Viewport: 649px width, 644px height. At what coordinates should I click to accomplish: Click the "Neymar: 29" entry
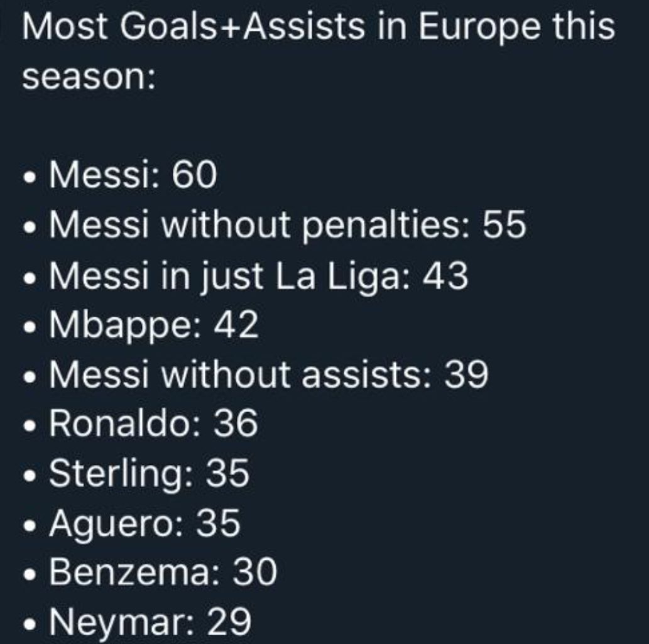[x=150, y=622]
